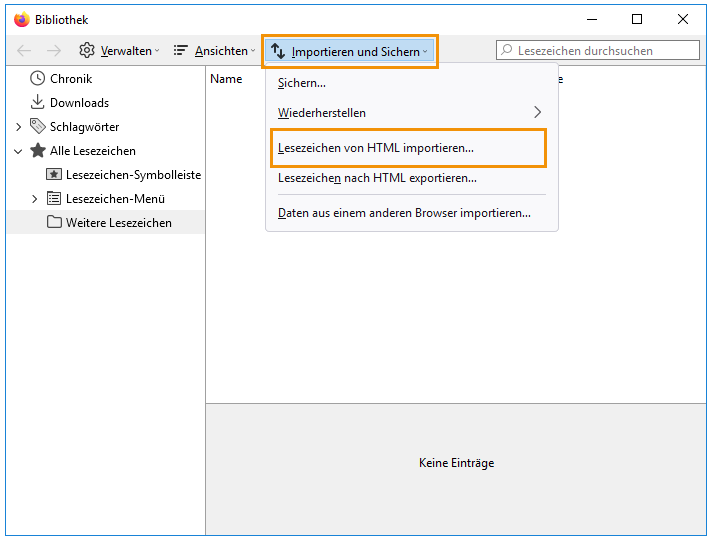
Task: Select the Lesezeichen-Symbolleiste icon
Action: click(x=54, y=174)
